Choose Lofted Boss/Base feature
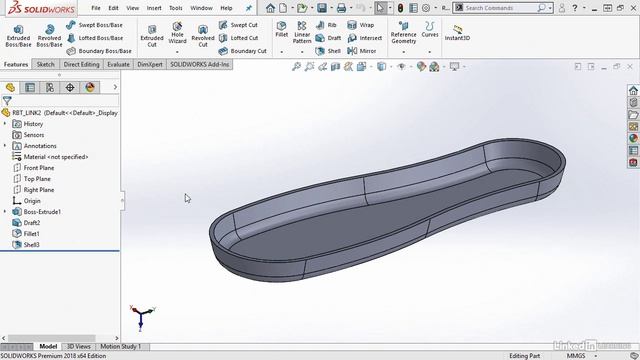The image size is (640, 360). (x=94, y=38)
